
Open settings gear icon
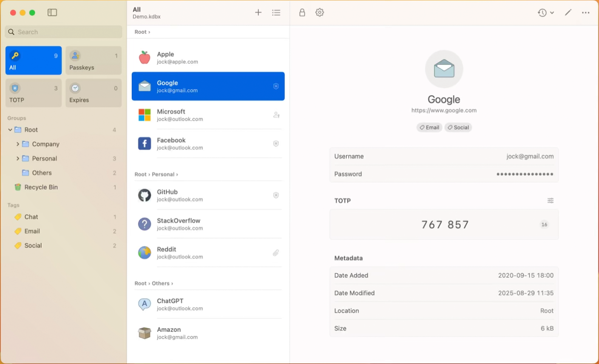(x=320, y=13)
